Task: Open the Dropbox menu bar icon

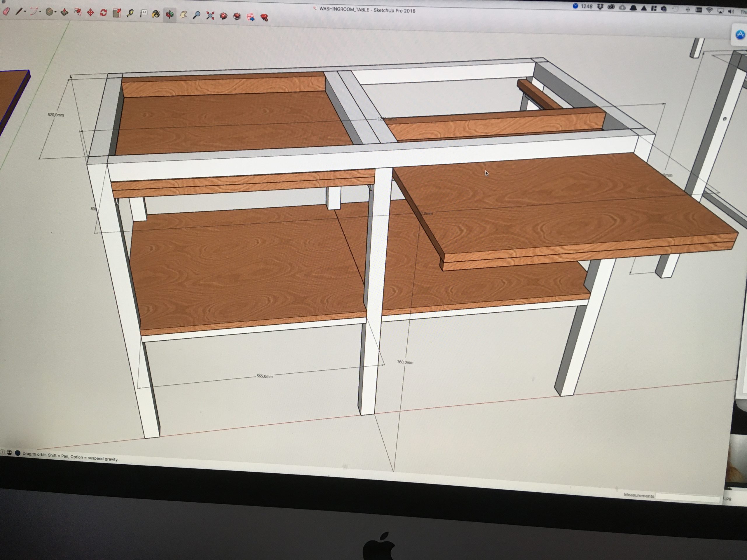Action: 600,7
